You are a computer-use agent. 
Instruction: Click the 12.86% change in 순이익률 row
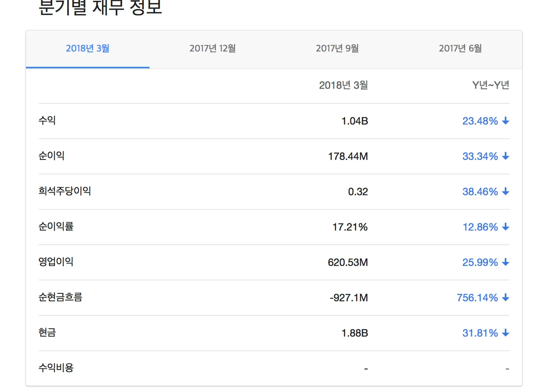pos(480,227)
